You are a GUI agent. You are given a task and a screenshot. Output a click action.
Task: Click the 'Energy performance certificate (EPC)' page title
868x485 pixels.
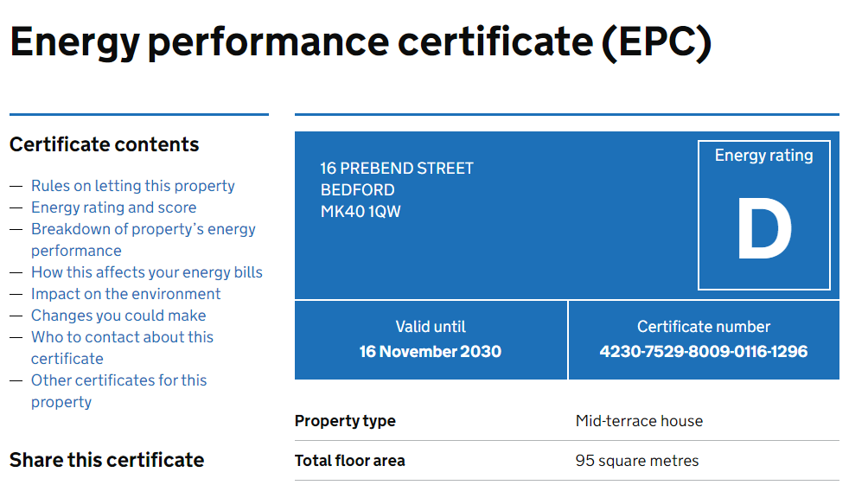pyautogui.click(x=361, y=42)
